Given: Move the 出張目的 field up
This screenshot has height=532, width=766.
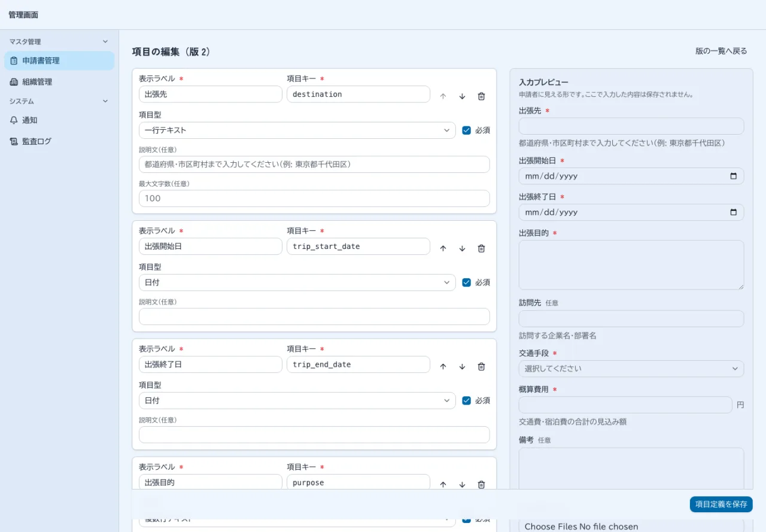Looking at the screenshot, I should click(x=443, y=485).
